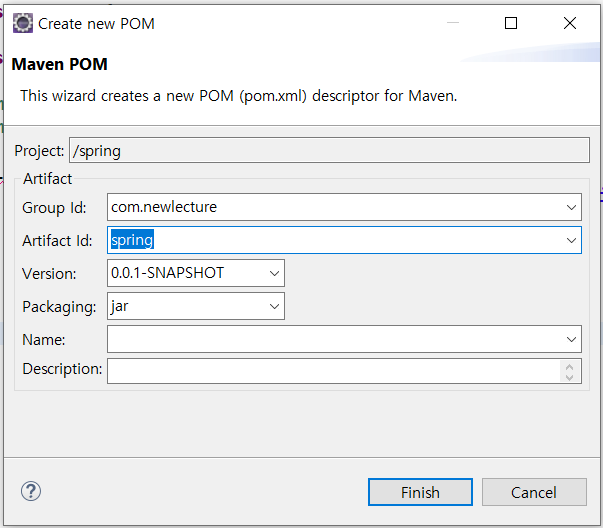This screenshot has height=528, width=603.
Task: Cancel the POM wizard
Action: [x=534, y=492]
